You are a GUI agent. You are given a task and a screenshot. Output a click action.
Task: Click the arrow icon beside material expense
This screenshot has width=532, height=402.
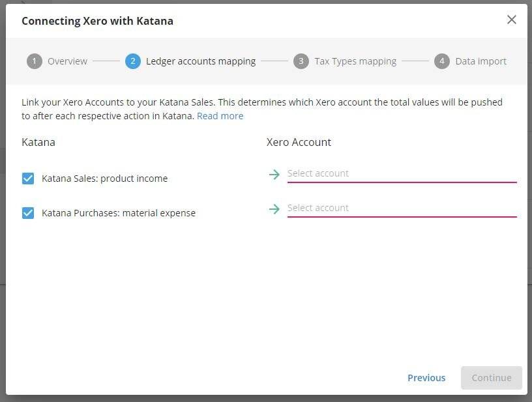274,208
